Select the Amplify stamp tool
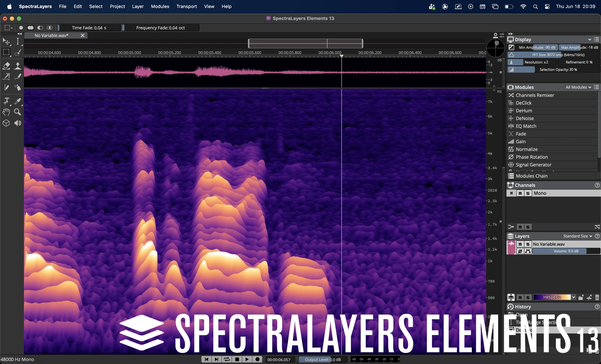 pos(18,65)
